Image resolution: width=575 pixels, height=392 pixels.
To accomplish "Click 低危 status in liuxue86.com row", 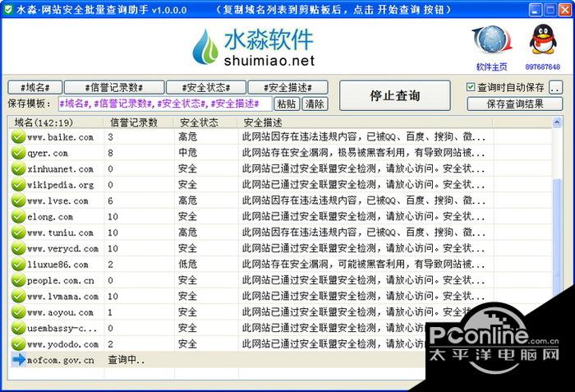I will pyautogui.click(x=188, y=265).
